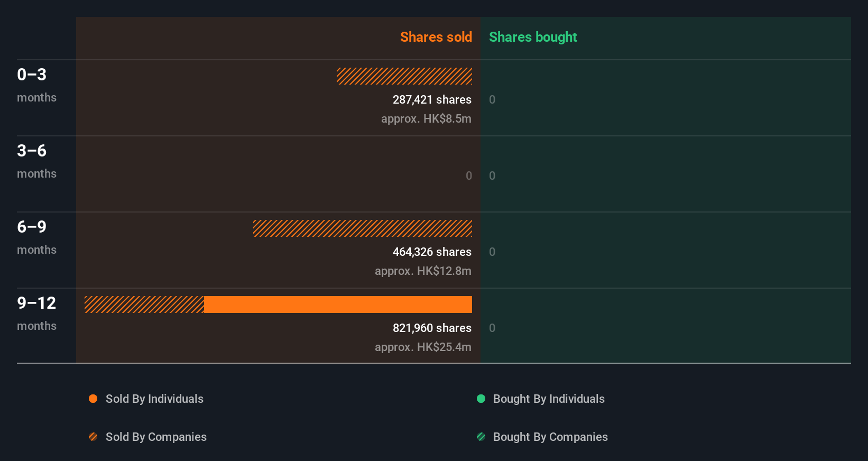Click striped segment of 9–12 months bar
This screenshot has height=461, width=868.
[x=144, y=305]
